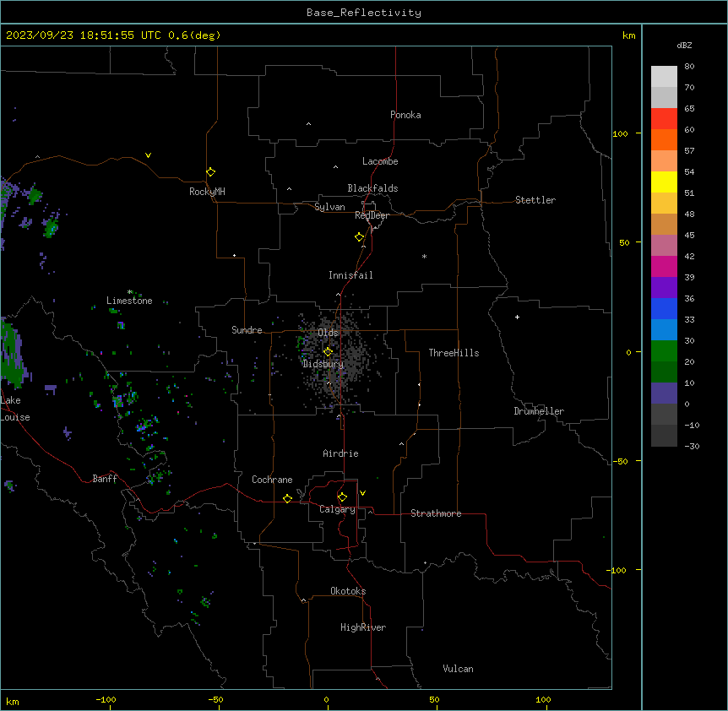Click the Limestone label
728x711 pixels.
tap(129, 301)
